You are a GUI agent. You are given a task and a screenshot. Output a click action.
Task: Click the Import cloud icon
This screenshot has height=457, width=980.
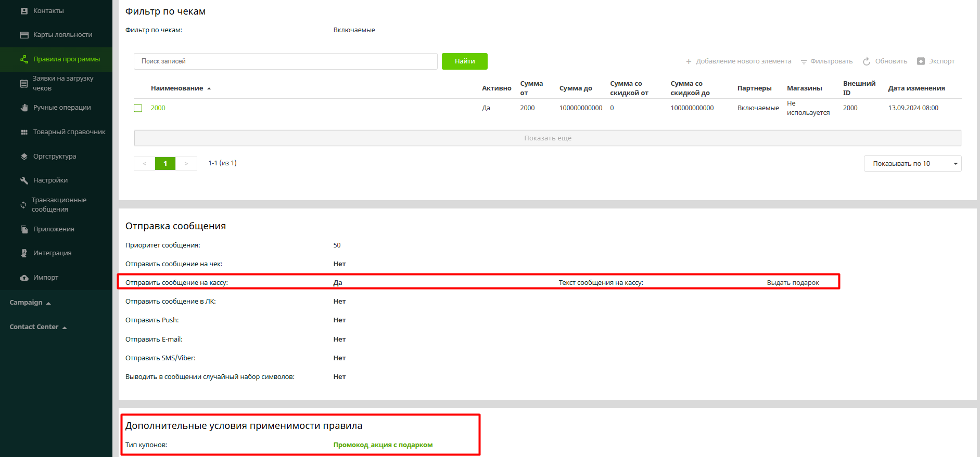[24, 278]
